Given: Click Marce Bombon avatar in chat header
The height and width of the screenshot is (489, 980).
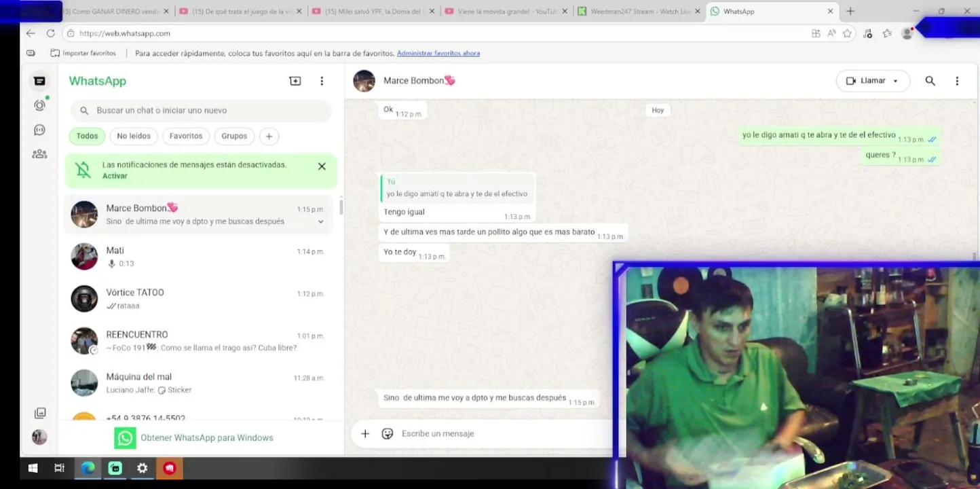Looking at the screenshot, I should tap(364, 81).
